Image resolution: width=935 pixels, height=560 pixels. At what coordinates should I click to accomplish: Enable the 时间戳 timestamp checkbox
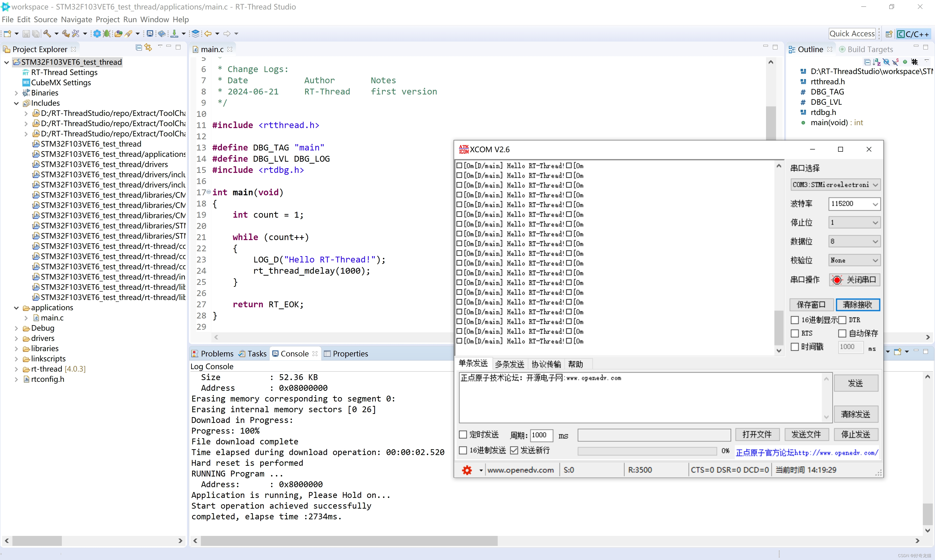point(795,347)
